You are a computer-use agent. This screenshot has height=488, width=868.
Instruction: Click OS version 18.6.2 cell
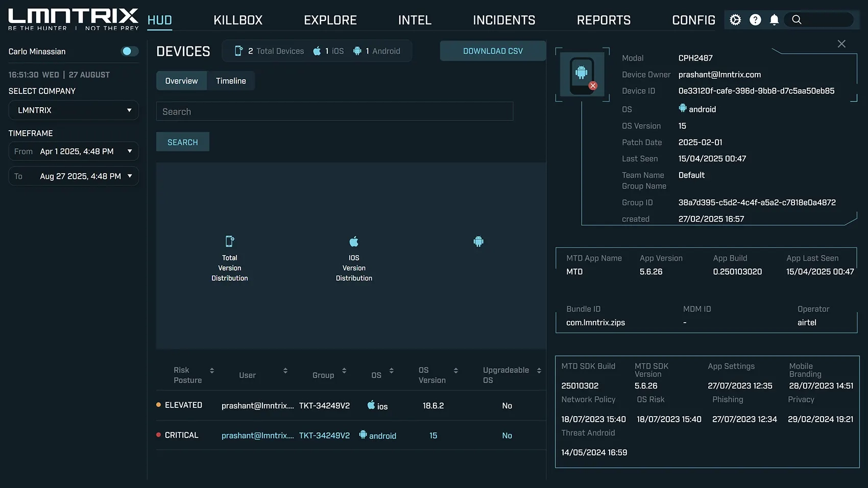pos(433,406)
